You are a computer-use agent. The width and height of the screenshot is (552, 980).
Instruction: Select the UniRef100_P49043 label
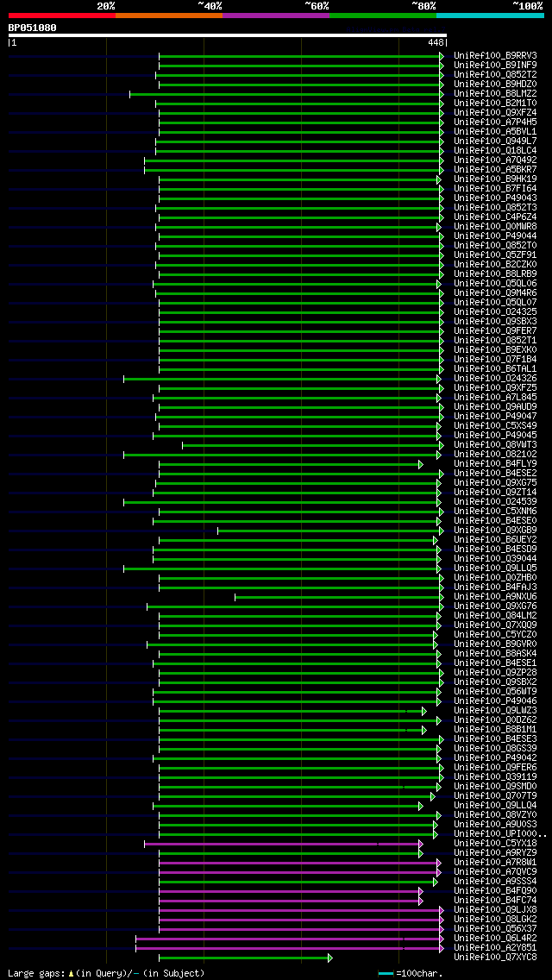click(495, 198)
